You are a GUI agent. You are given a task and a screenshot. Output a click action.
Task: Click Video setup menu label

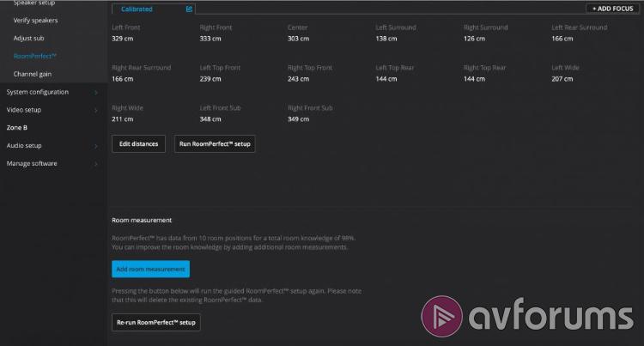click(24, 110)
